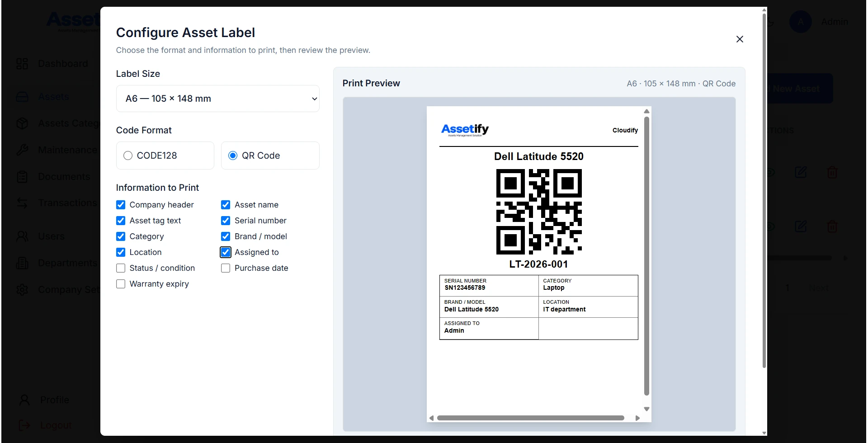Click the Users sidebar icon
This screenshot has height=443, width=868.
(22, 236)
